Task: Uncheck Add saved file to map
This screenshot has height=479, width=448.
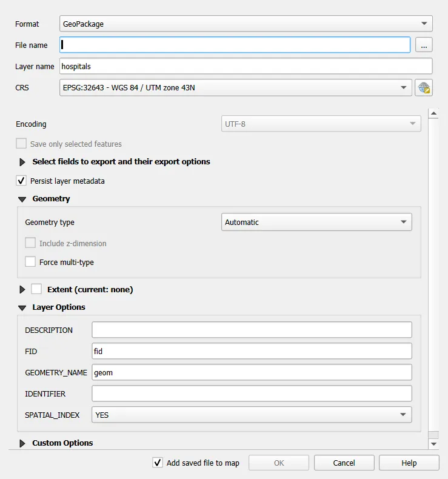Action: pyautogui.click(x=158, y=463)
